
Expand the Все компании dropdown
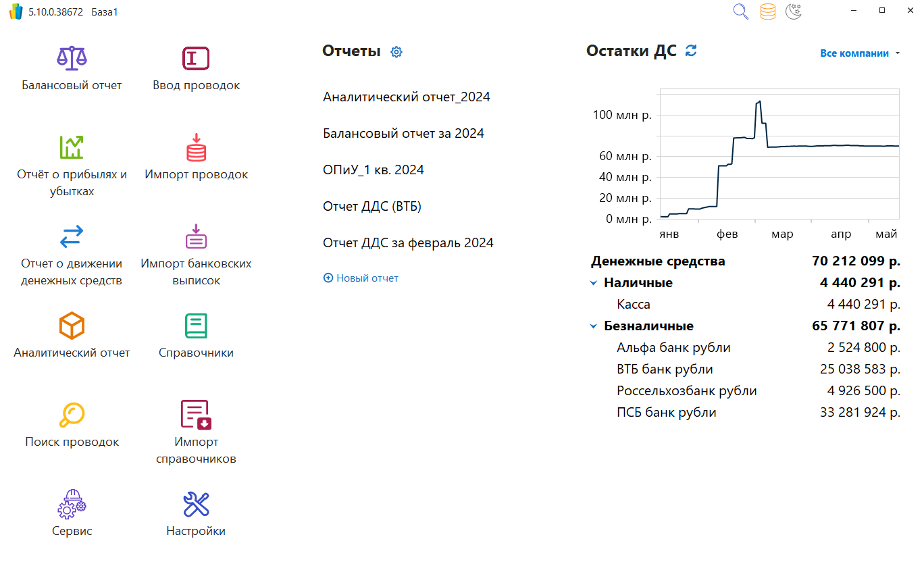click(859, 53)
